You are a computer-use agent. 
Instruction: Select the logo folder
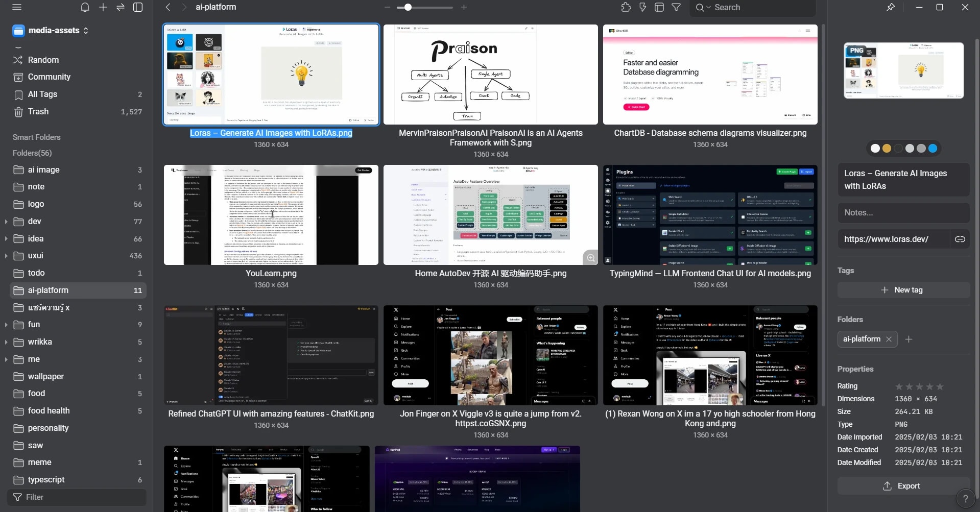click(x=78, y=204)
